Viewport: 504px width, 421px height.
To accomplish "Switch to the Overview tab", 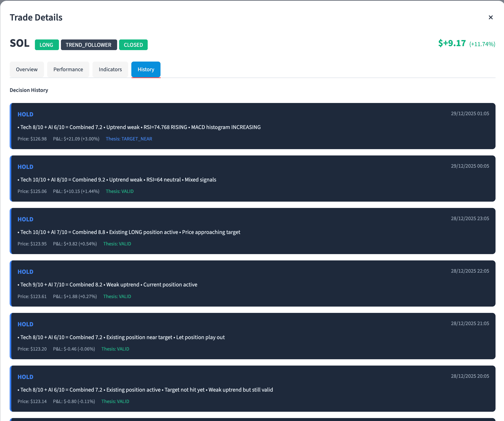I will coord(27,69).
